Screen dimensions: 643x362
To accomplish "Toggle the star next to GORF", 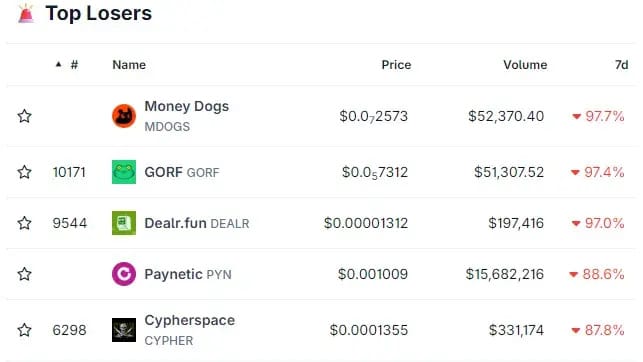I will pos(25,172).
